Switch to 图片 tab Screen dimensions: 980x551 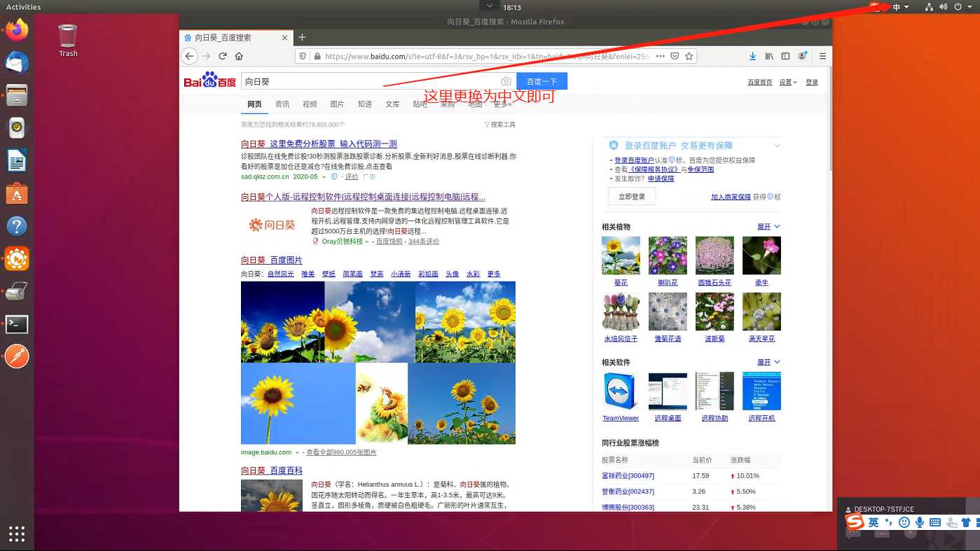pos(337,104)
